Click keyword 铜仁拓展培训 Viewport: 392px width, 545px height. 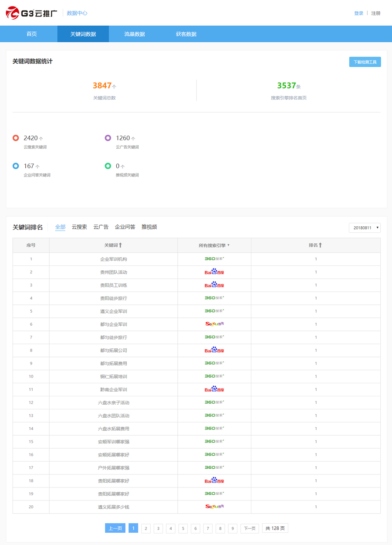[x=114, y=377]
